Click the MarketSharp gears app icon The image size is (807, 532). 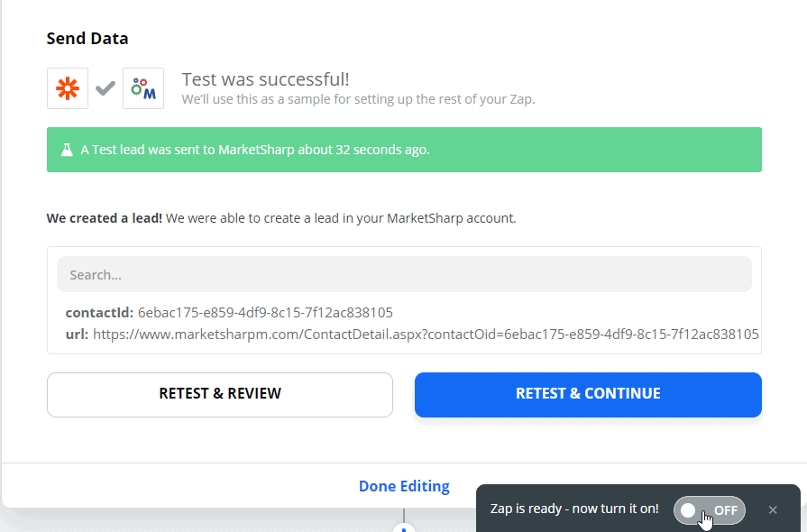(x=143, y=88)
